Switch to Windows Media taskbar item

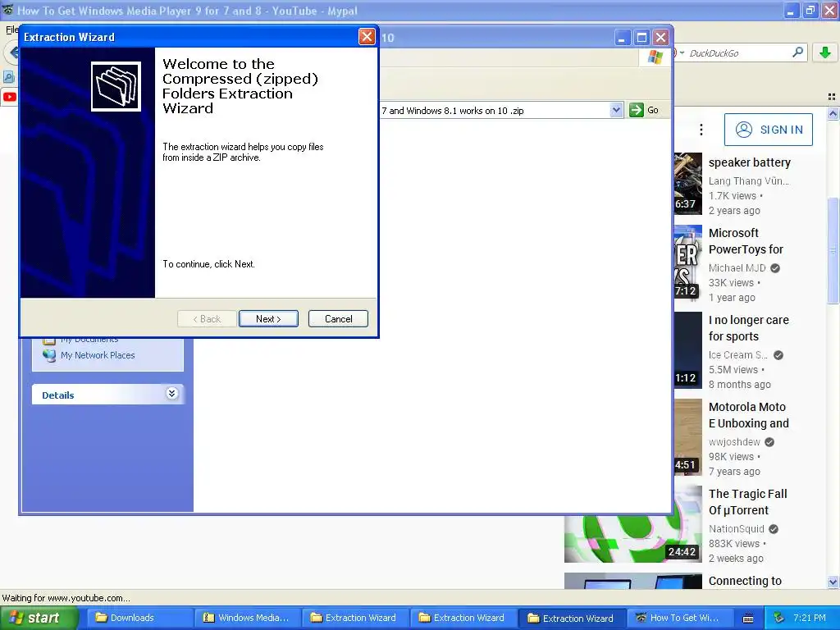[247, 618]
